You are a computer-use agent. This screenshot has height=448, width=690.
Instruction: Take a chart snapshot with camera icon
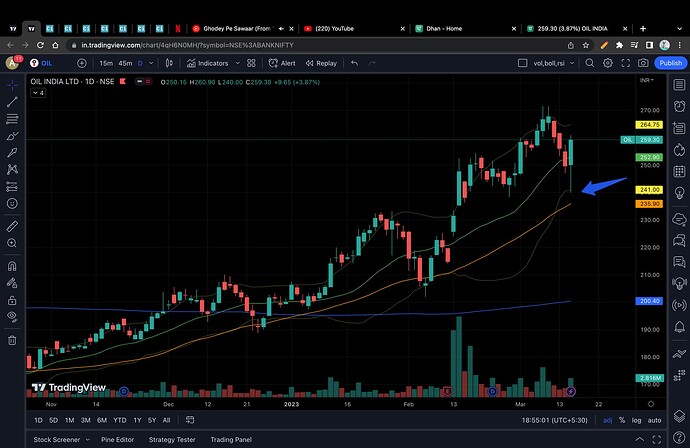tap(642, 63)
